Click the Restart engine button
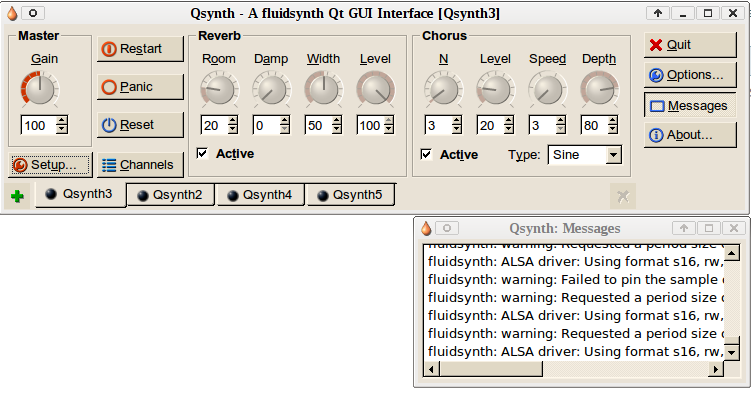The height and width of the screenshot is (393, 751). [140, 49]
